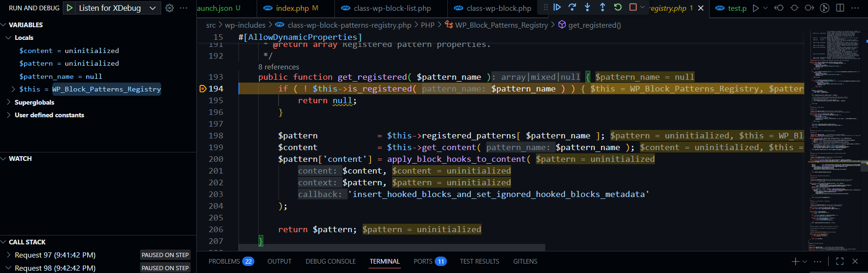The width and height of the screenshot is (868, 273).
Task: Open launch.json with the gear icon
Action: [170, 8]
